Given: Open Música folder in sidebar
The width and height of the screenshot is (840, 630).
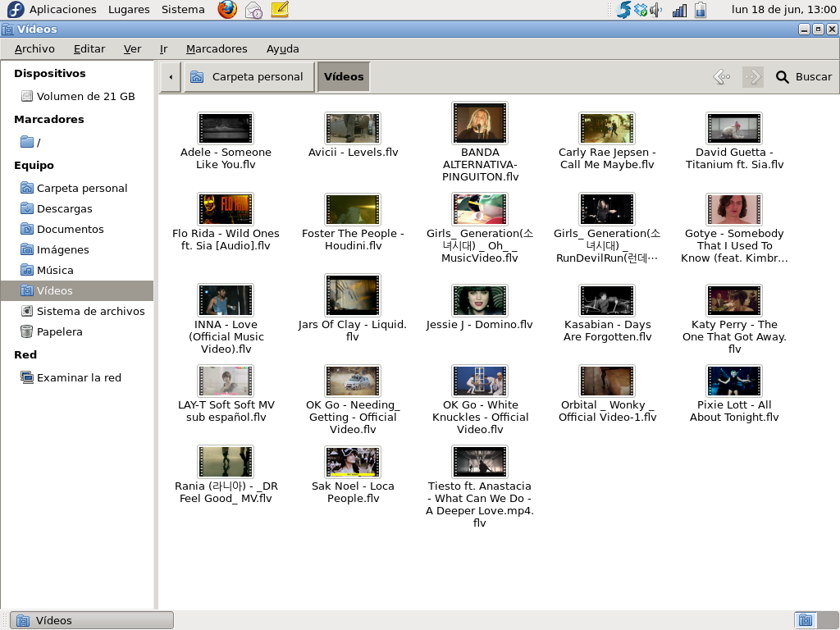Looking at the screenshot, I should [x=47, y=270].
